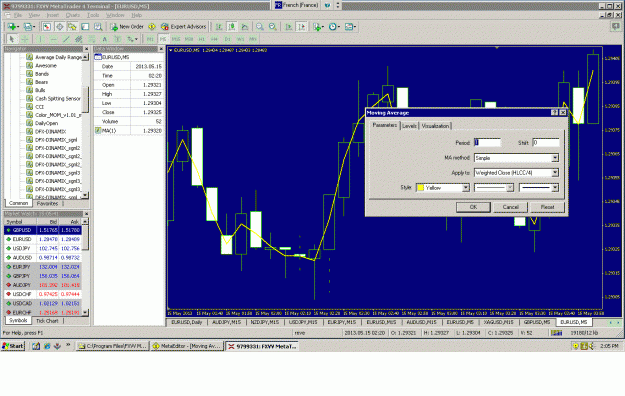This screenshot has height=396, width=625.
Task: Click the Navigator list vertical scrollbar
Action: pyautogui.click(x=85, y=126)
